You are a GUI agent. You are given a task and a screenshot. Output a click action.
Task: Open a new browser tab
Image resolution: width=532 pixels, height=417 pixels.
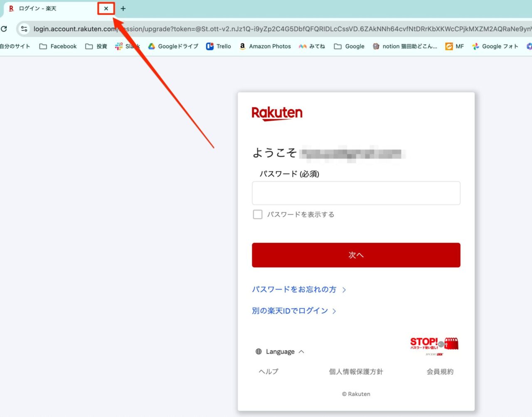pyautogui.click(x=123, y=8)
